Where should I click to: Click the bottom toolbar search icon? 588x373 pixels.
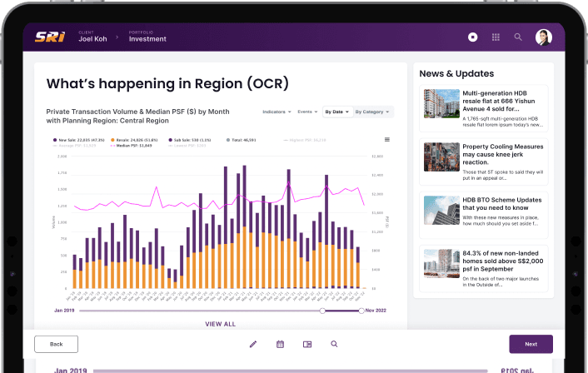pos(334,344)
